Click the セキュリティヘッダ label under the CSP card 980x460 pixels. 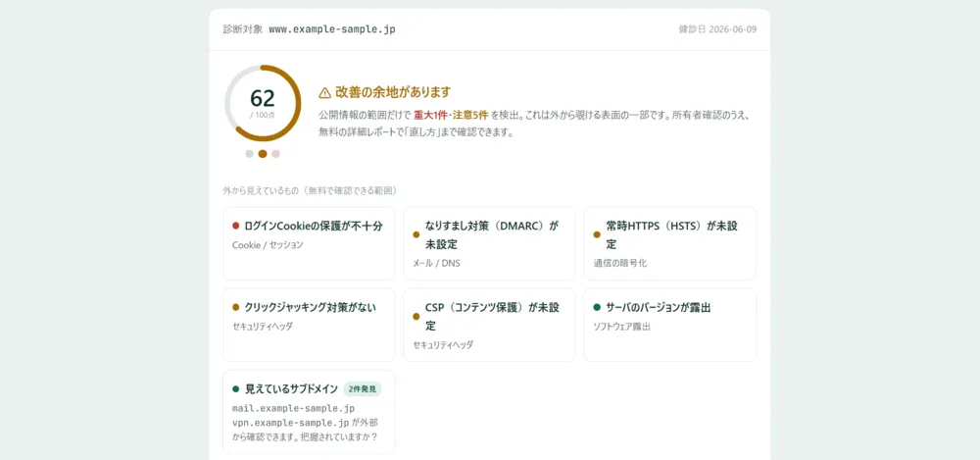[443, 344]
